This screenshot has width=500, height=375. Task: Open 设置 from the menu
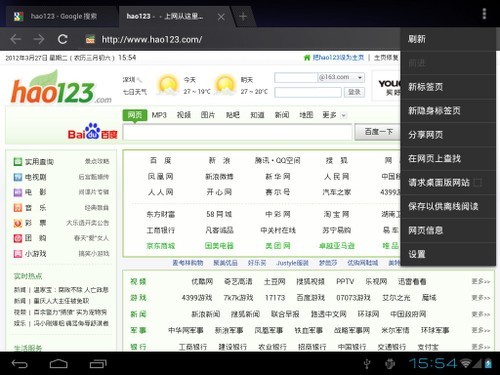448,254
